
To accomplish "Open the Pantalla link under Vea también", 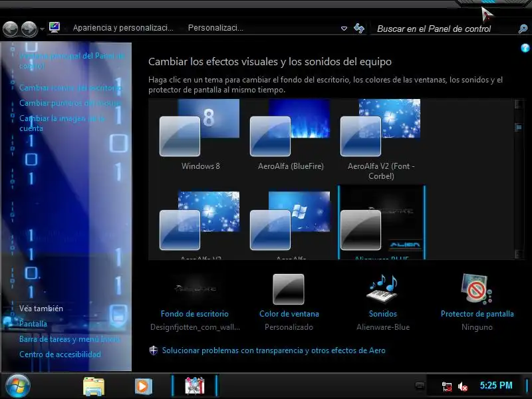I will (33, 324).
